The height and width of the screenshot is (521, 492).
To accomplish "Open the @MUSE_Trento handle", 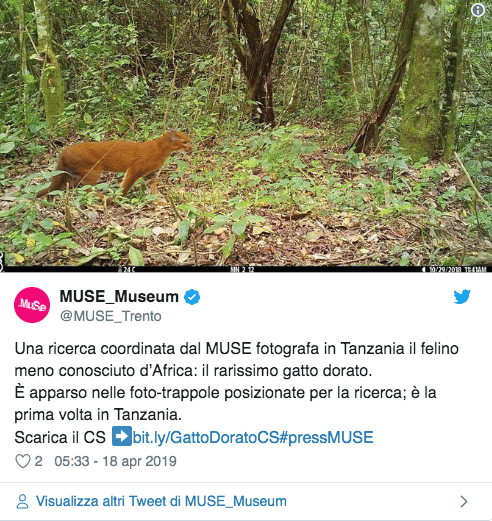I will (x=111, y=316).
